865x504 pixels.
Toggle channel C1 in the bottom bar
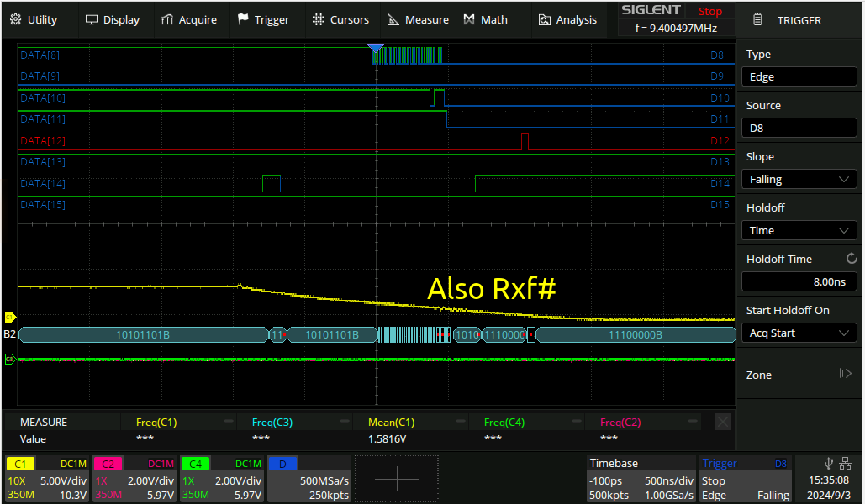click(x=46, y=480)
